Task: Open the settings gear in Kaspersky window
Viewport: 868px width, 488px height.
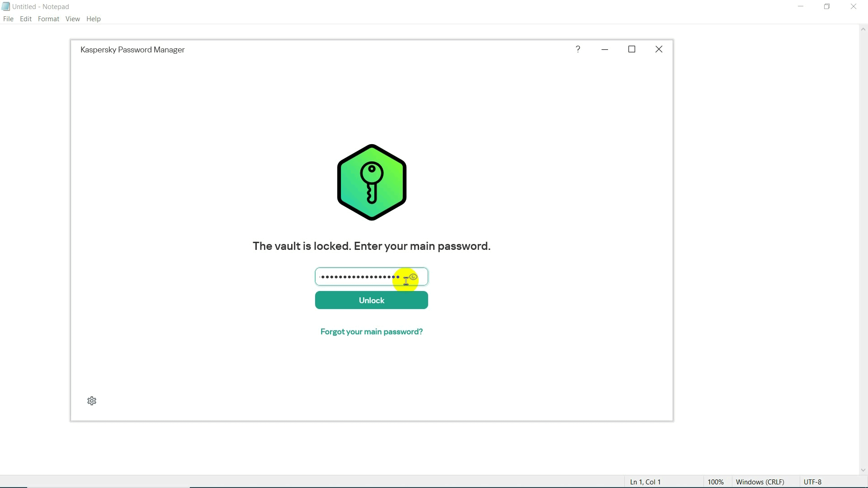Action: click(92, 401)
